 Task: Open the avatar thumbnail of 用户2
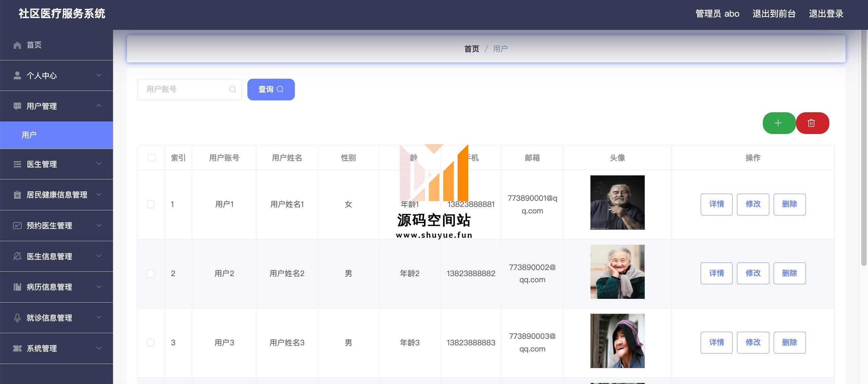pos(617,272)
